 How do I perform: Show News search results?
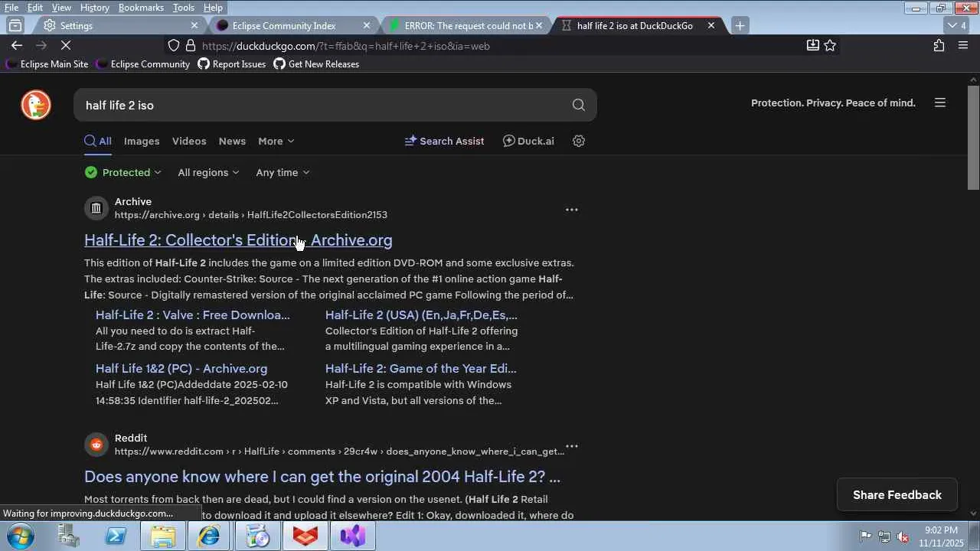click(x=232, y=141)
